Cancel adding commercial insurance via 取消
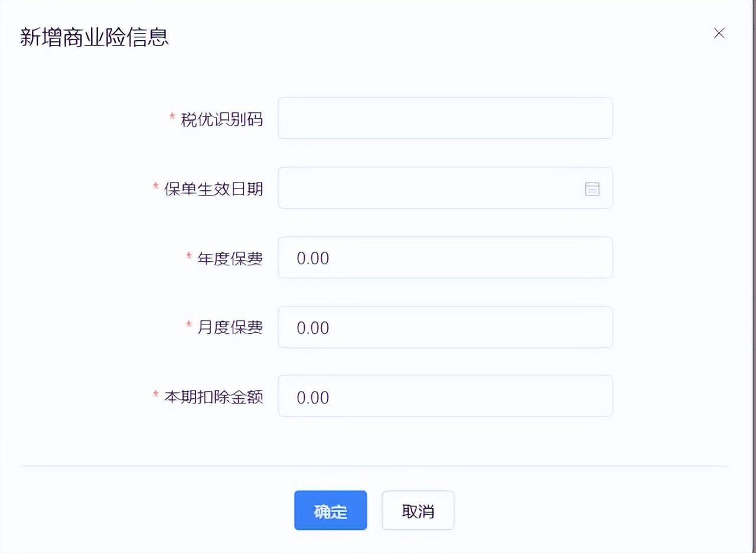This screenshot has height=553, width=756. point(418,510)
